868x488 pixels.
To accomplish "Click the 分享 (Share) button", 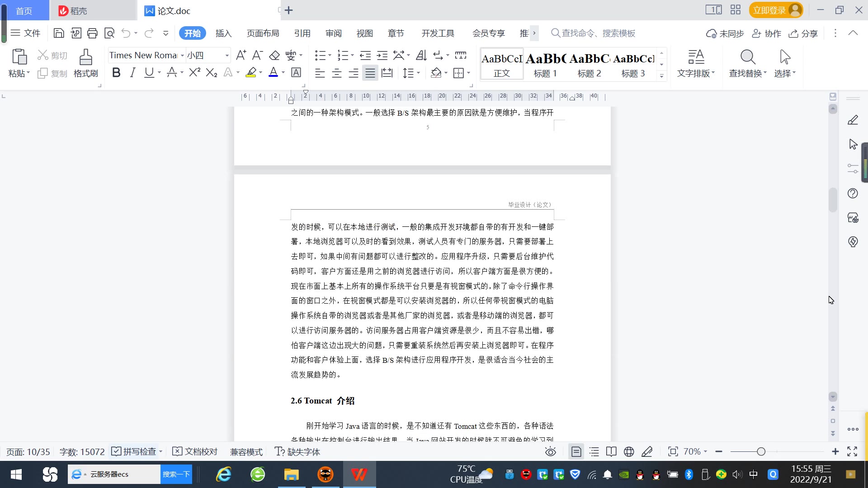I will [x=803, y=33].
